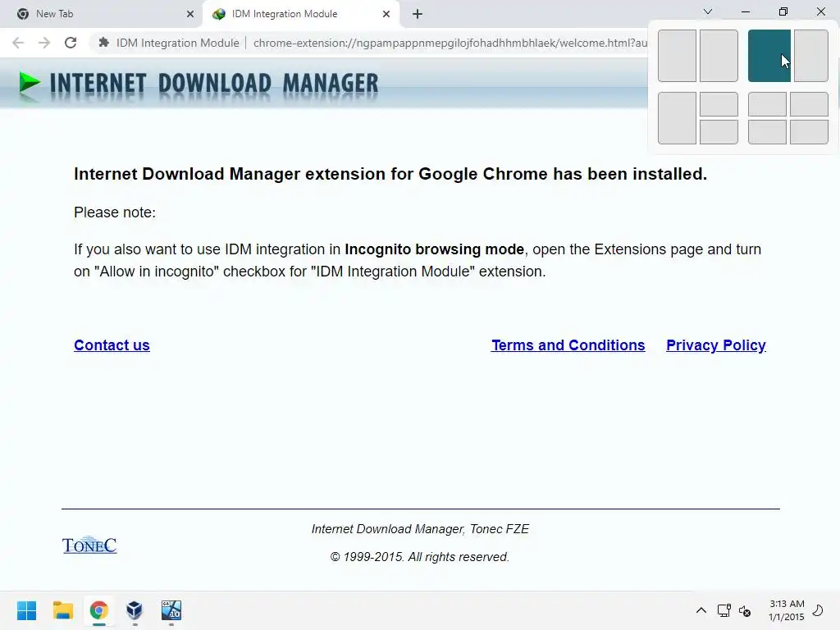Go forward using the browser forward arrow
The width and height of the screenshot is (840, 630).
click(44, 43)
